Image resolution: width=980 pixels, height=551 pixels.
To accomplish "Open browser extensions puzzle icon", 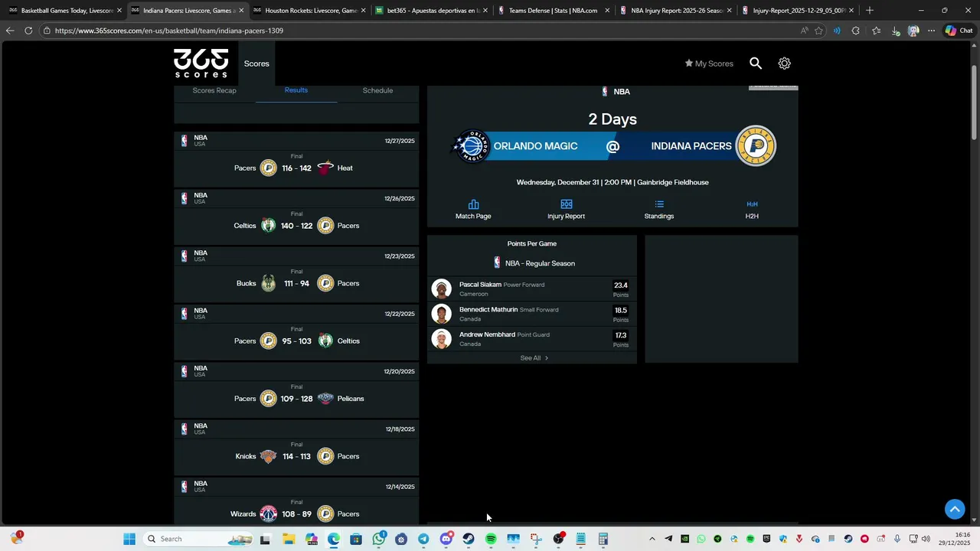I will coord(855,31).
